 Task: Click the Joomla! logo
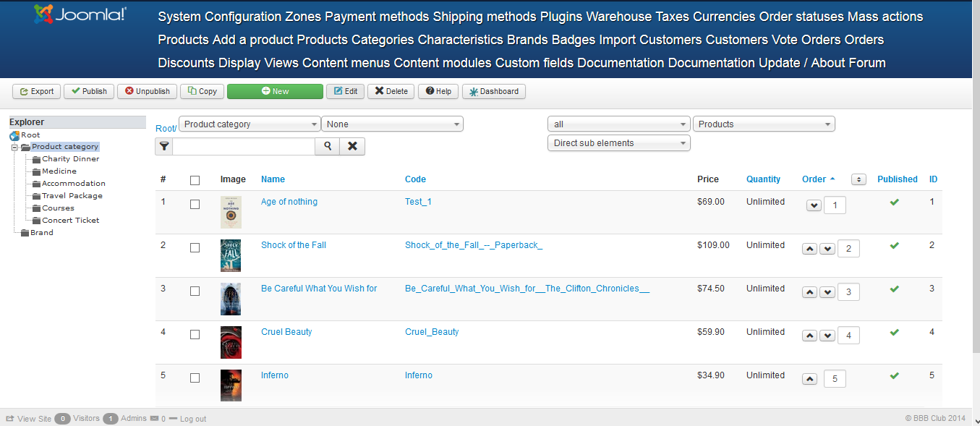pos(80,14)
